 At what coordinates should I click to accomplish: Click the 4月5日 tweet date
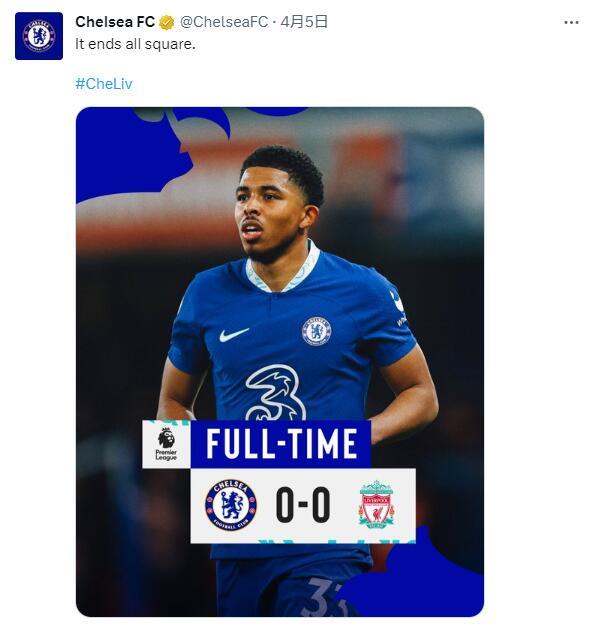click(x=304, y=22)
